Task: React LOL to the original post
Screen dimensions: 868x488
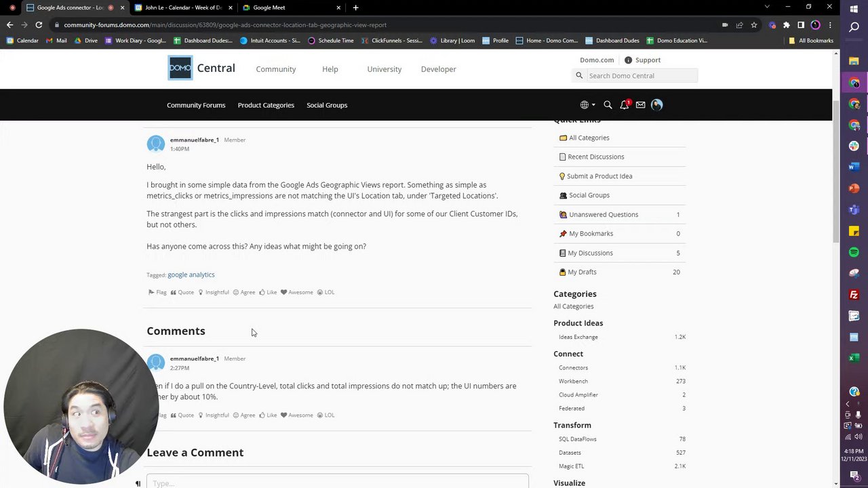Action: click(x=325, y=292)
